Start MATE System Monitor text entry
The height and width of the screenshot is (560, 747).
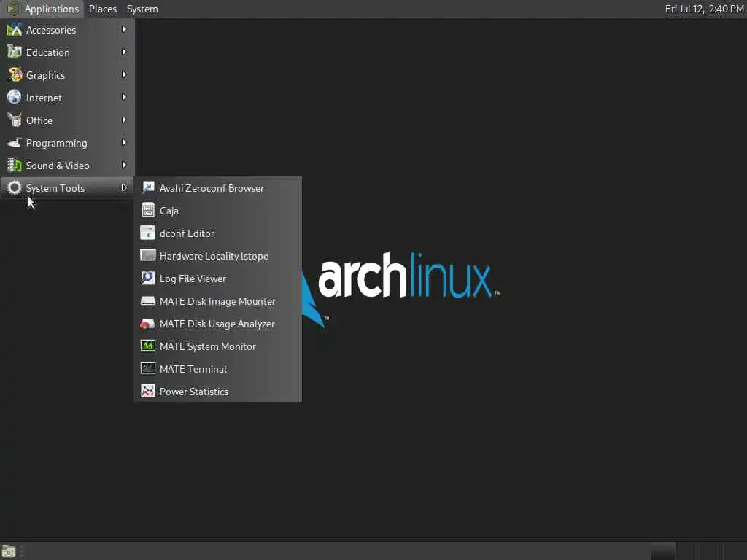[208, 346]
